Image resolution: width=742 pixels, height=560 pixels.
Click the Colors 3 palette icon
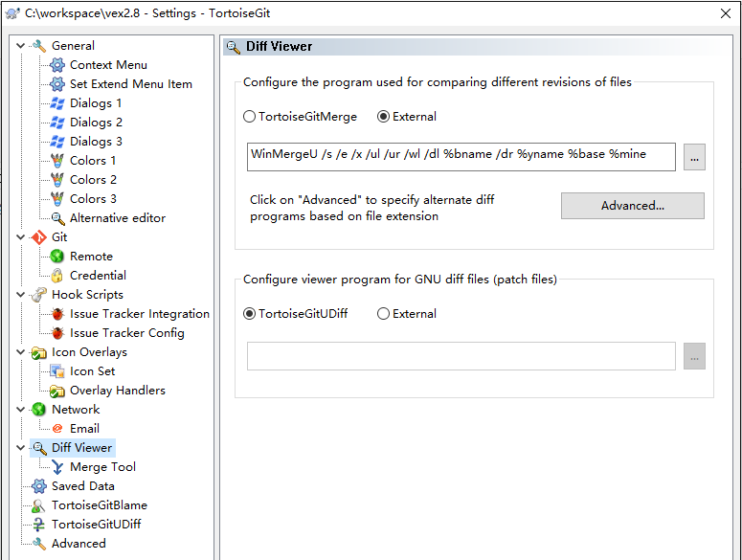(57, 199)
